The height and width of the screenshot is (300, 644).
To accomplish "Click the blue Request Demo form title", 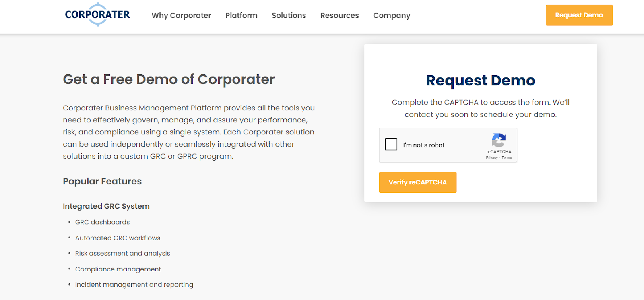I will tap(481, 81).
